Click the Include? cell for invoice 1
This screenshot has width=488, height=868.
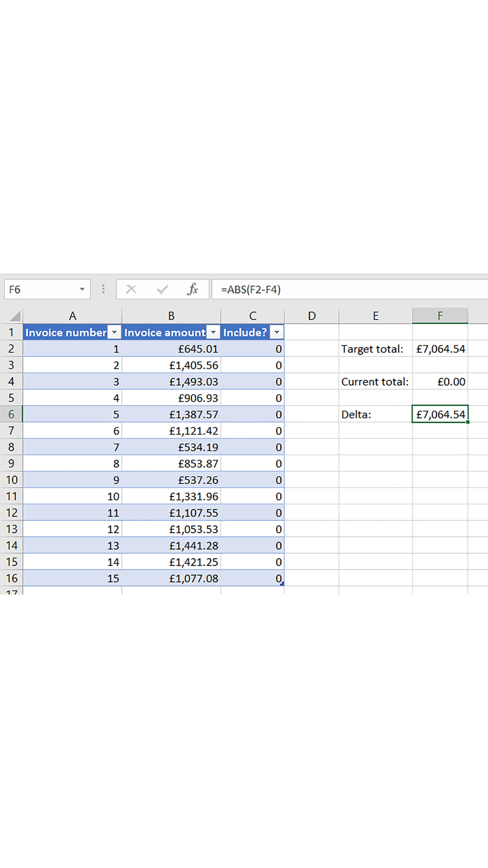tap(253, 349)
